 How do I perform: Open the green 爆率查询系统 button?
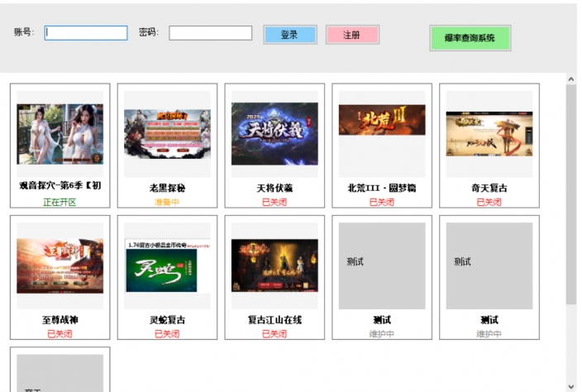pos(470,38)
